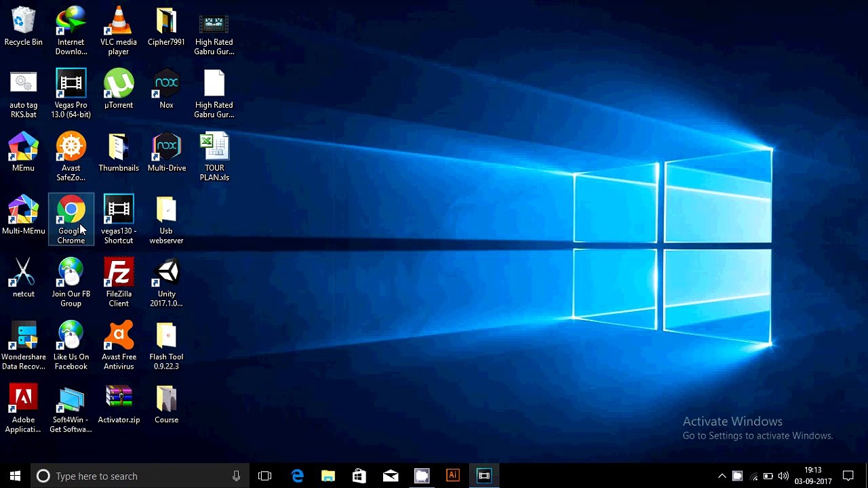Click the 'Type here to search' box

click(x=141, y=476)
